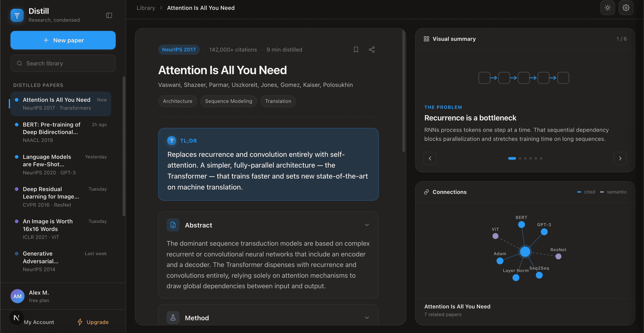The width and height of the screenshot is (644, 333).
Task: Select the GPT-3 node in graph
Action: [544, 232]
